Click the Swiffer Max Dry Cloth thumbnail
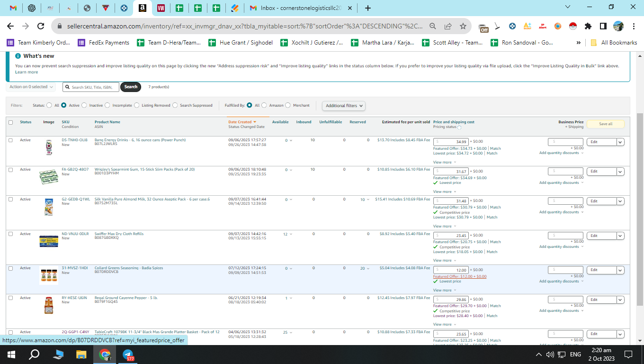 click(49, 241)
